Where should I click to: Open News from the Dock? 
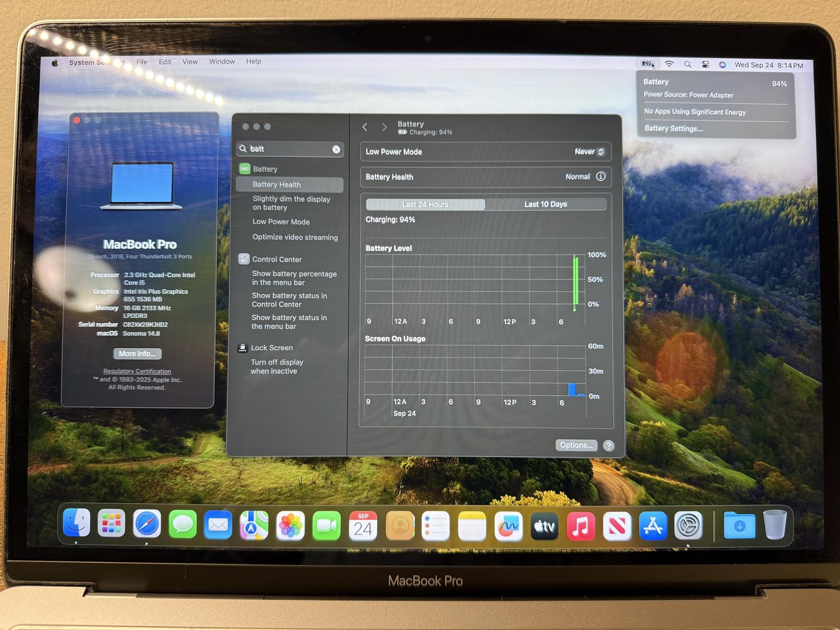coord(617,526)
